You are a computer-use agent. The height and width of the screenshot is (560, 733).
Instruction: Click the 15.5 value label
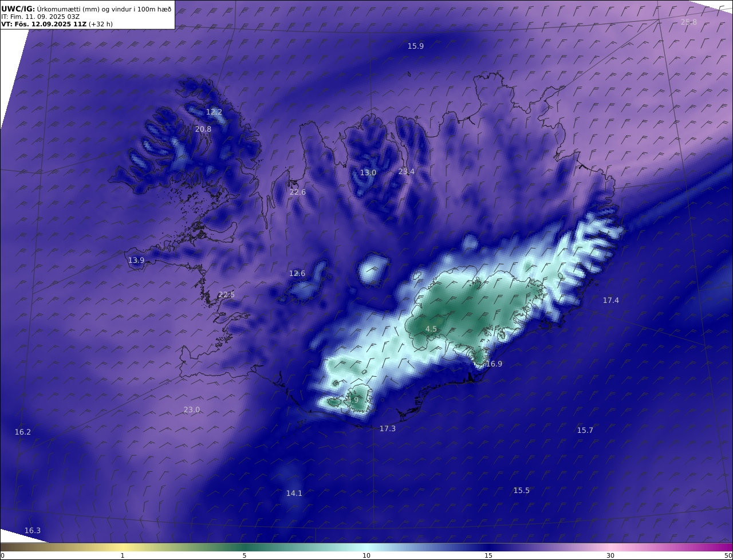[x=522, y=490]
